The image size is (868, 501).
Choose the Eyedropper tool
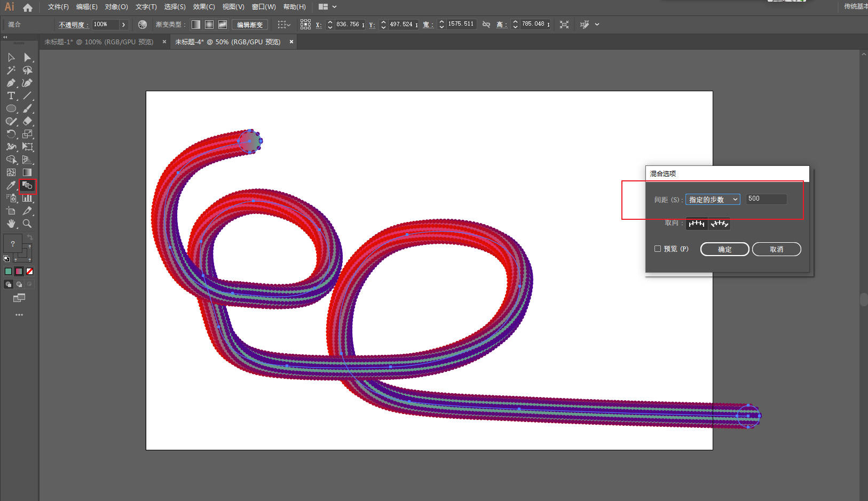click(x=11, y=186)
